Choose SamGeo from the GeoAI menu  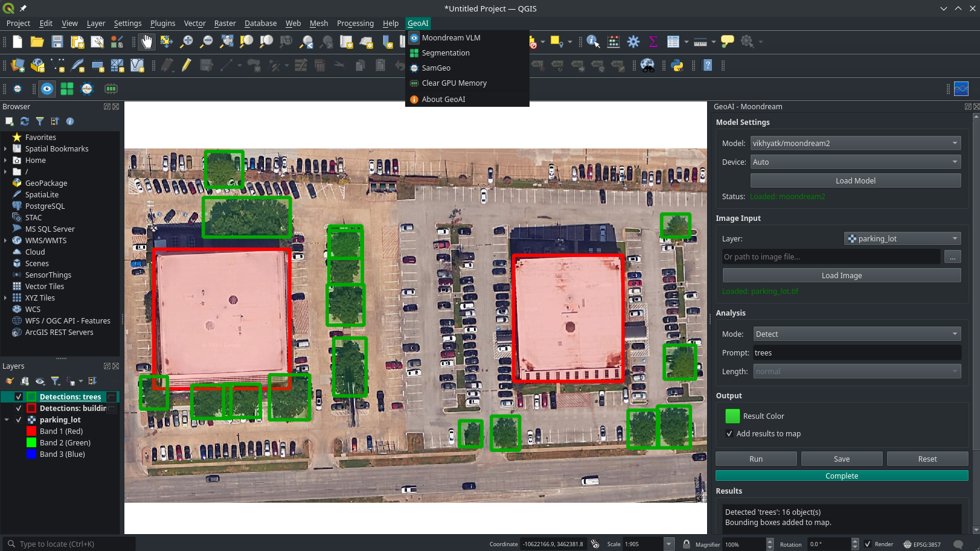tap(436, 68)
